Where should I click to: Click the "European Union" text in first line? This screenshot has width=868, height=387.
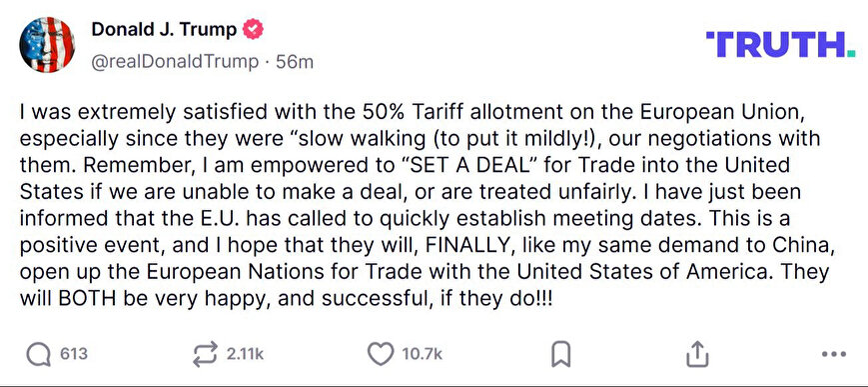click(719, 111)
